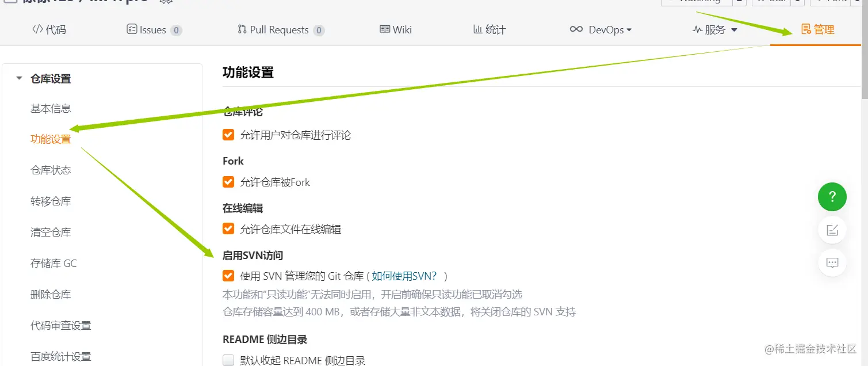Open the chat message floating icon
This screenshot has height=366, width=868.
[832, 263]
